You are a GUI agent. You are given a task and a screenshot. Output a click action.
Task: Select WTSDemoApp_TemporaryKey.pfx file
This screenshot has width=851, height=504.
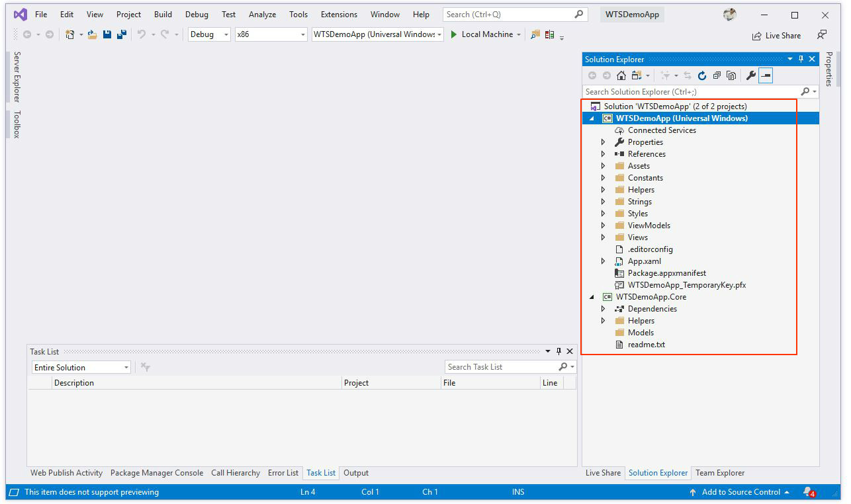686,285
